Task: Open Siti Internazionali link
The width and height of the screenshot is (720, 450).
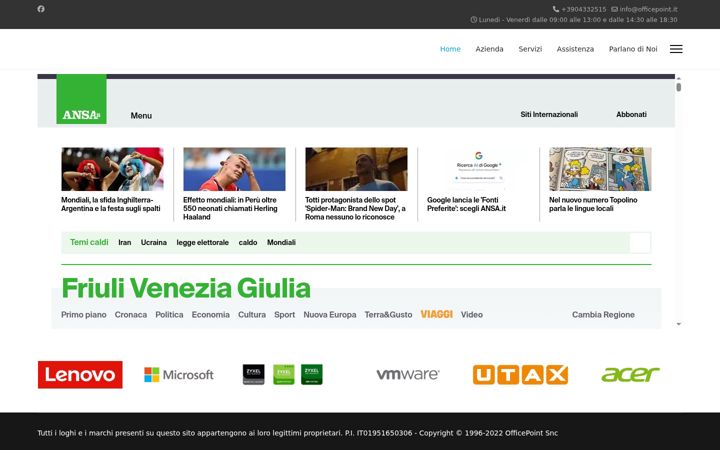Action: pyautogui.click(x=549, y=114)
